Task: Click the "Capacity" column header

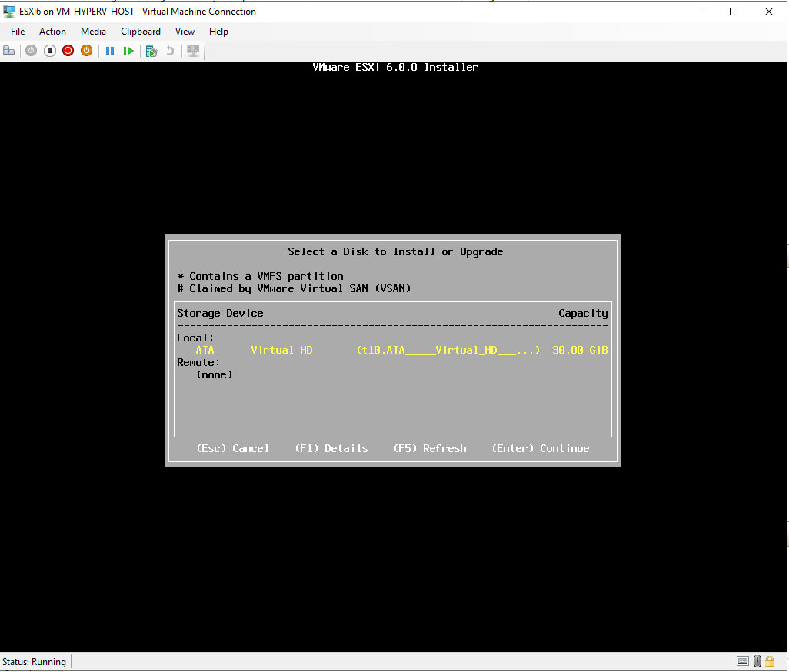Action: coord(583,314)
